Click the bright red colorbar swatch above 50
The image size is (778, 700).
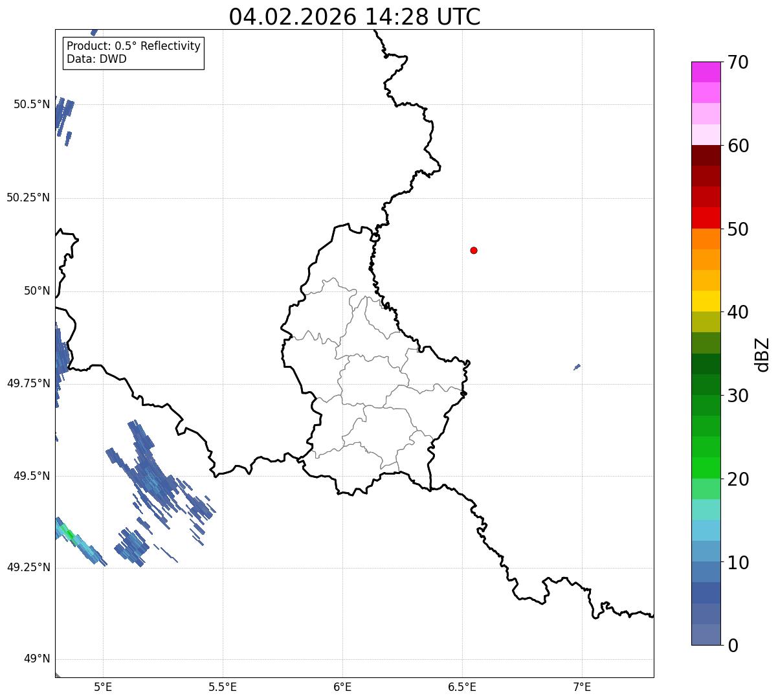point(706,218)
